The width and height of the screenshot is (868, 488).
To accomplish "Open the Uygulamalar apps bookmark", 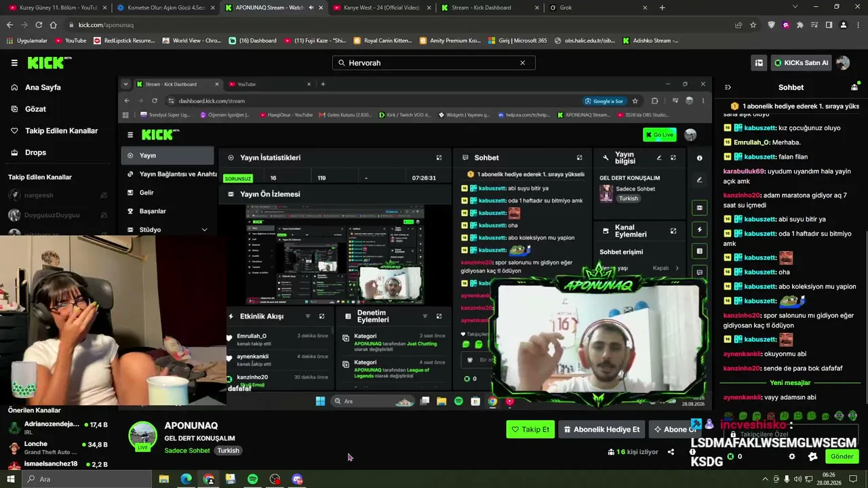I will click(x=26, y=41).
